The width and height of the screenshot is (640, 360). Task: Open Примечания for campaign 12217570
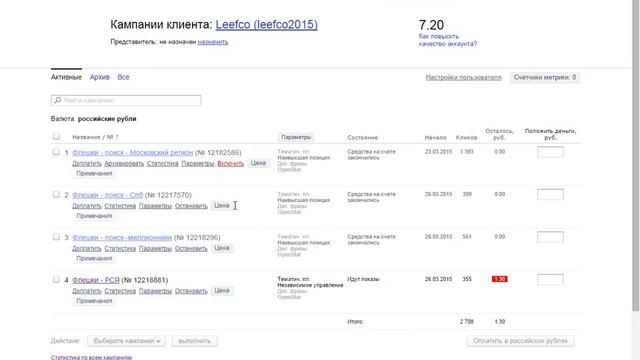(x=94, y=216)
